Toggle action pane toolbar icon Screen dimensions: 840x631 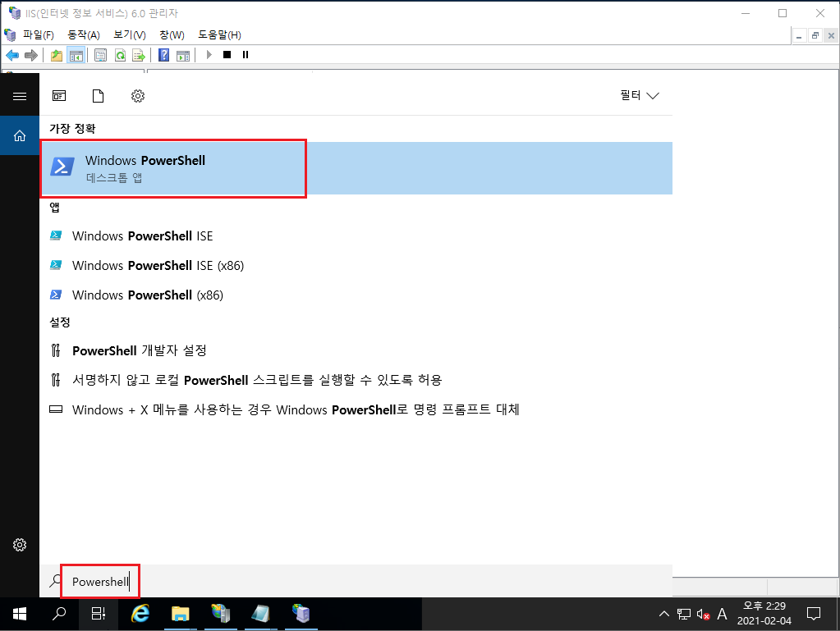tap(183, 55)
